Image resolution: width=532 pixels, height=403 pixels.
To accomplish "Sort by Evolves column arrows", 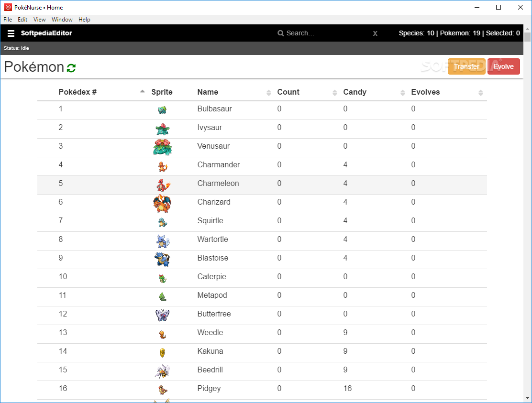I will click(x=481, y=93).
